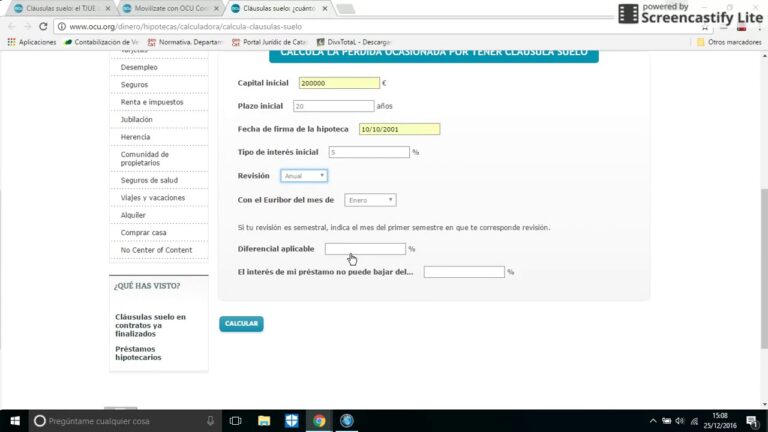This screenshot has height=432, width=768.
Task: Close the first Cláusulas suelo TJUE tab
Action: (x=108, y=8)
